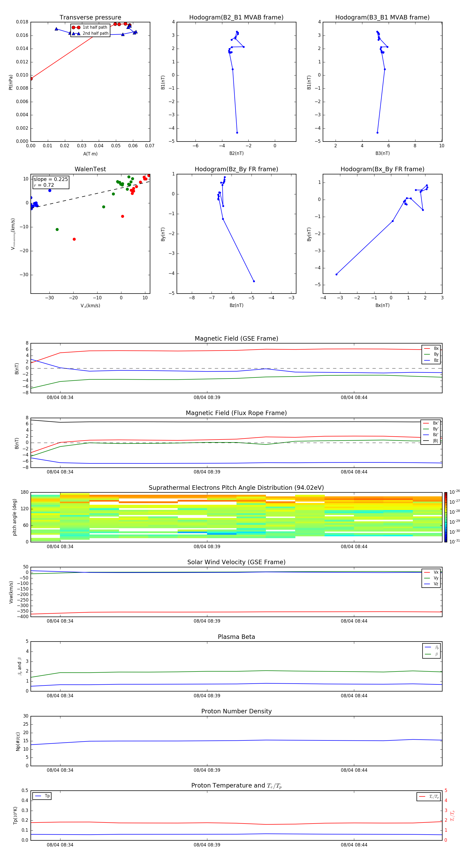Click the 'Proton Temperature and Te/Tp' title

(236, 785)
